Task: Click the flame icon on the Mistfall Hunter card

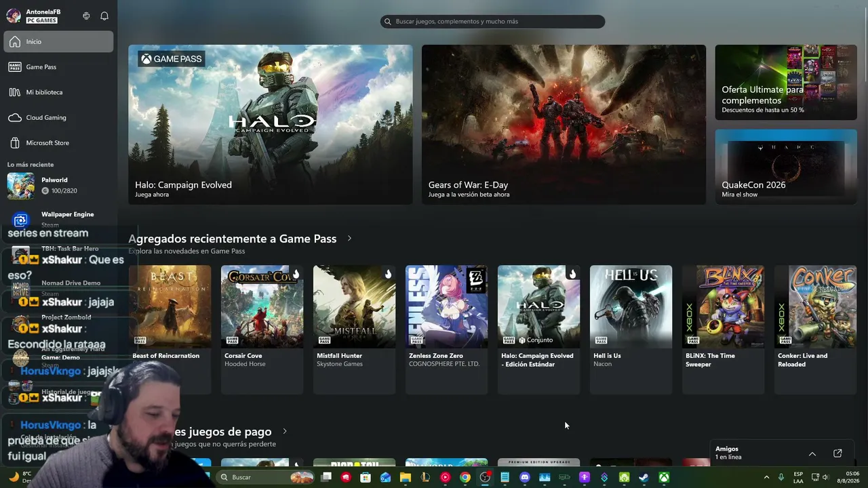Action: pyautogui.click(x=388, y=274)
